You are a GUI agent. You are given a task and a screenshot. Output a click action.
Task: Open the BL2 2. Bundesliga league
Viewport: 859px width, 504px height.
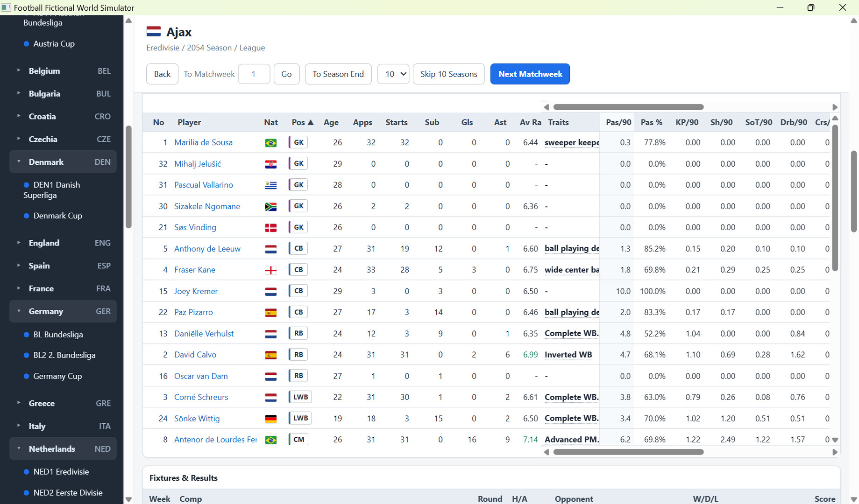click(x=64, y=355)
